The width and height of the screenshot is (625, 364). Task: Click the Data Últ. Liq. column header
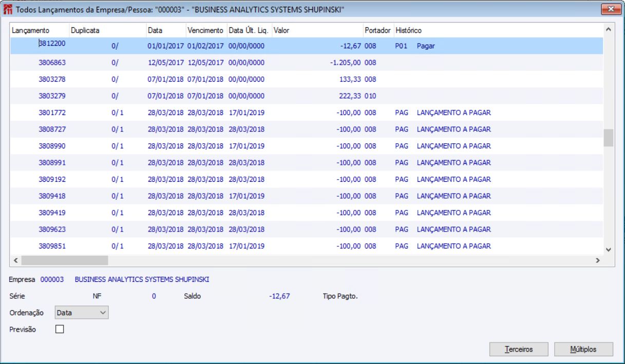tap(249, 30)
